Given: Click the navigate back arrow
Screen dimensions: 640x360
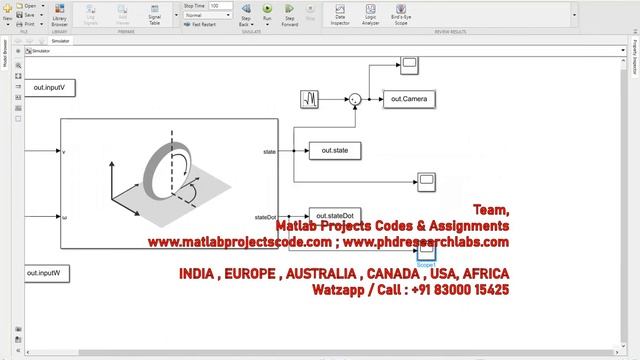Looking at the screenshot, I should (18, 41).
